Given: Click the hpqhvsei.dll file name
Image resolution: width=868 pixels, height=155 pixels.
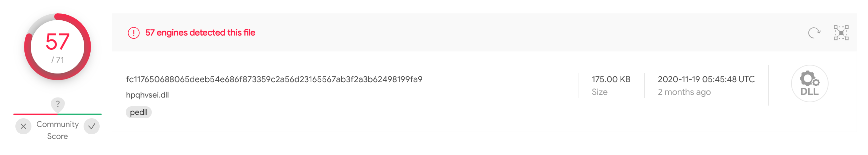Looking at the screenshot, I should [x=147, y=95].
